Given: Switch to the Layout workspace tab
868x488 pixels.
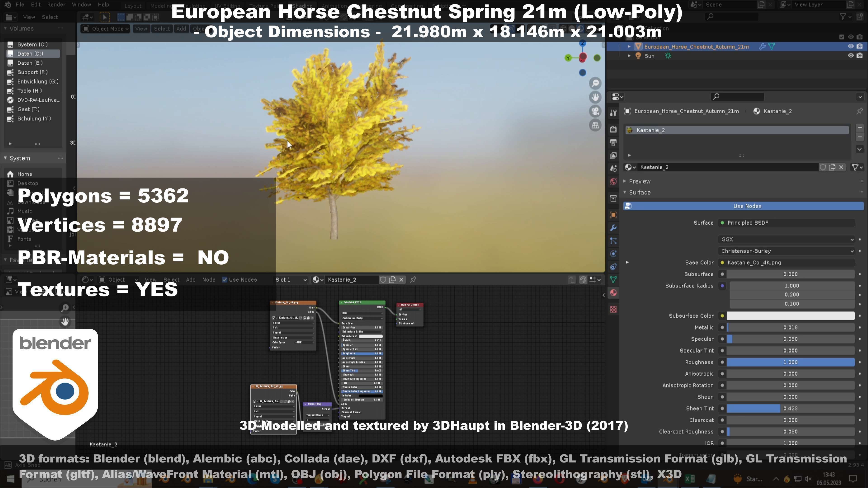Looking at the screenshot, I should (133, 6).
